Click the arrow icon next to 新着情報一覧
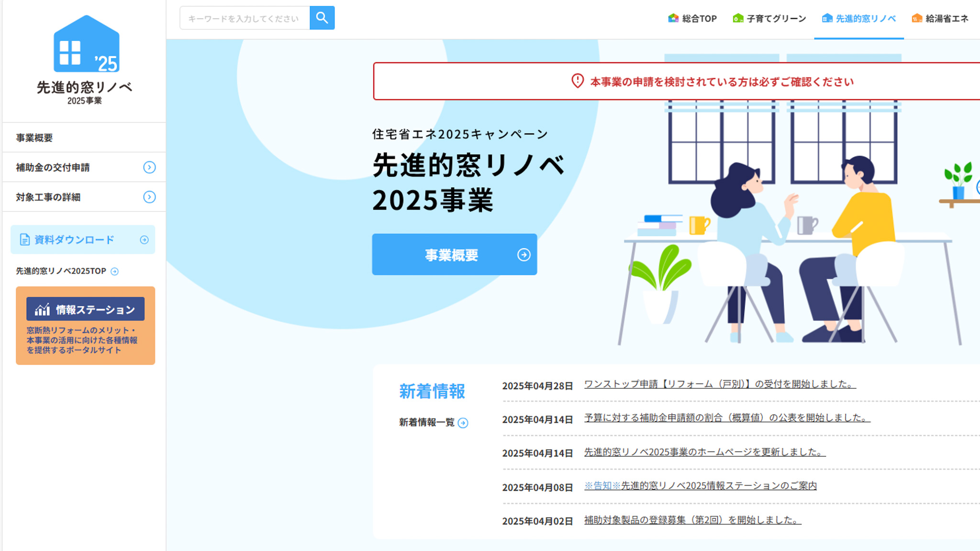Screen dimensions: 980x551 coord(463,423)
